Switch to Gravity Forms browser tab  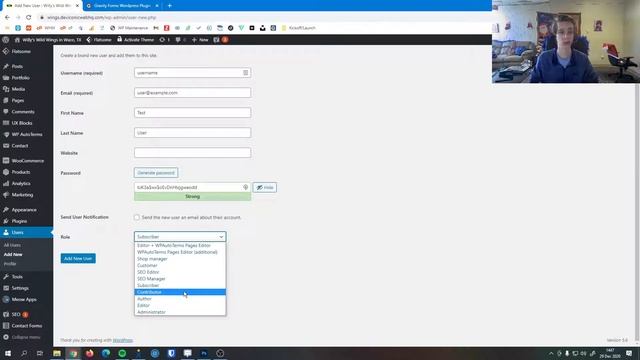[122, 6]
